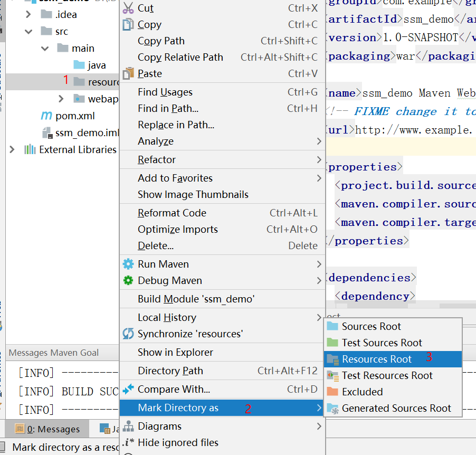This screenshot has height=455, width=476.
Task: Click the blue Sources Root folder icon
Action: click(x=332, y=326)
